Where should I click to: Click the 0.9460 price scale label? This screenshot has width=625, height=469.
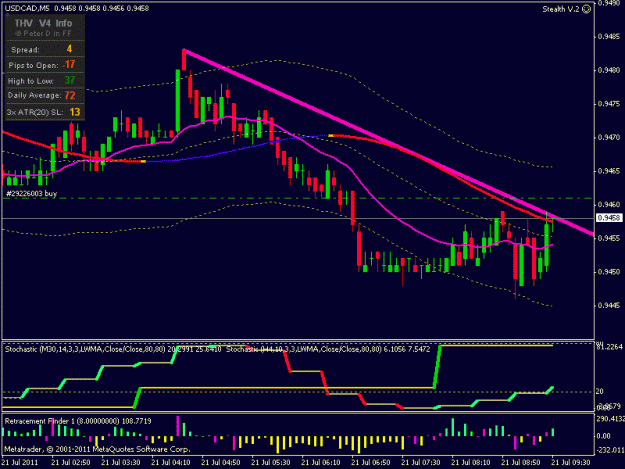(609, 205)
